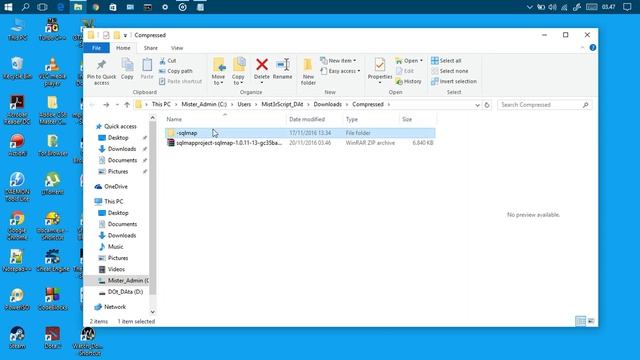This screenshot has width=640, height=360.
Task: Delete the selected sqlmap folder
Action: click(x=262, y=70)
